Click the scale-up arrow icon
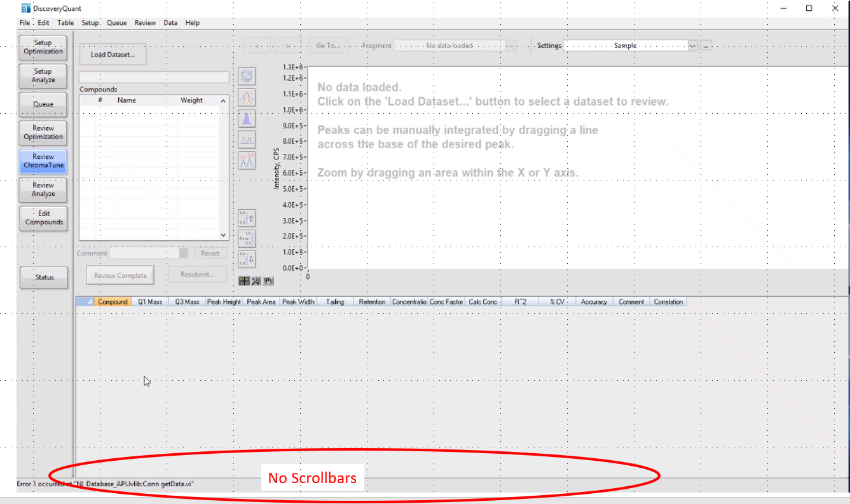The height and width of the screenshot is (504, 850). [x=247, y=219]
